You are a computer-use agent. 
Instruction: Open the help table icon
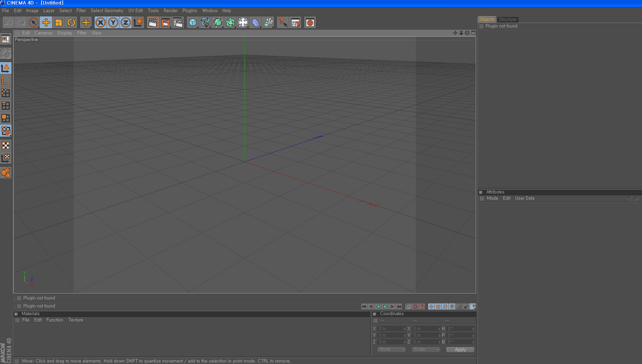pyautogui.click(x=295, y=23)
